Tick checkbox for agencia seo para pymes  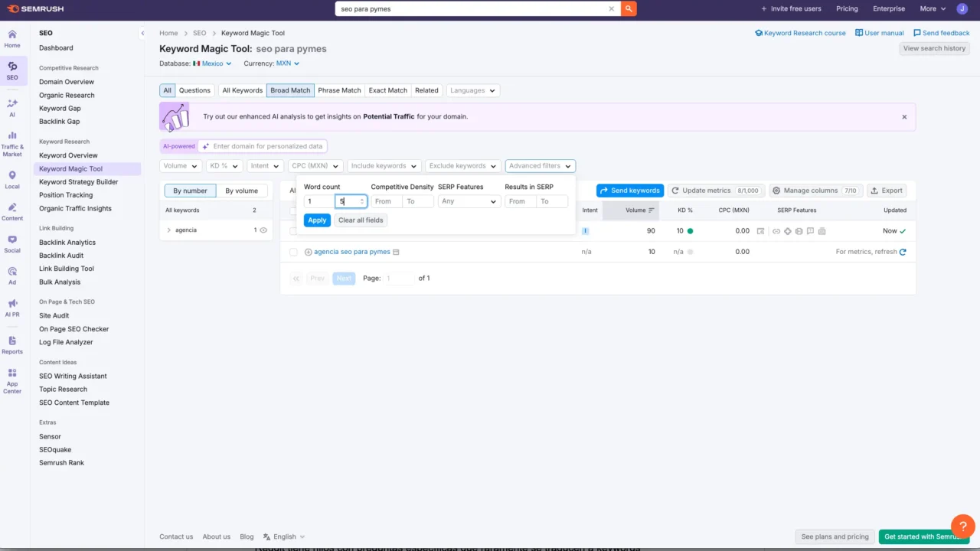(293, 252)
